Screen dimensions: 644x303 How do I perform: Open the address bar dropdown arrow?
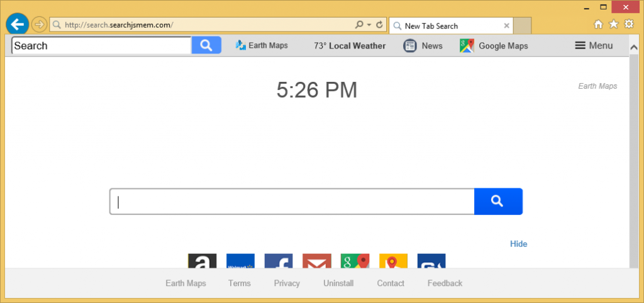369,25
